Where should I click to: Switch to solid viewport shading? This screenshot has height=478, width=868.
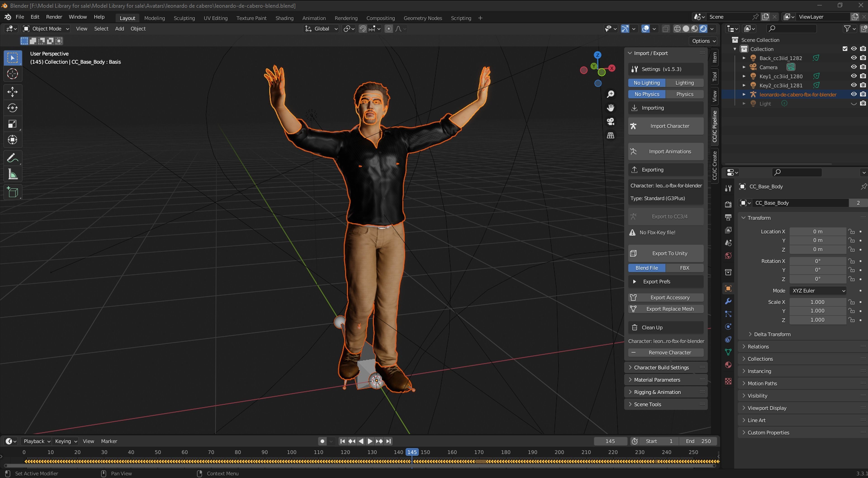tap(686, 29)
